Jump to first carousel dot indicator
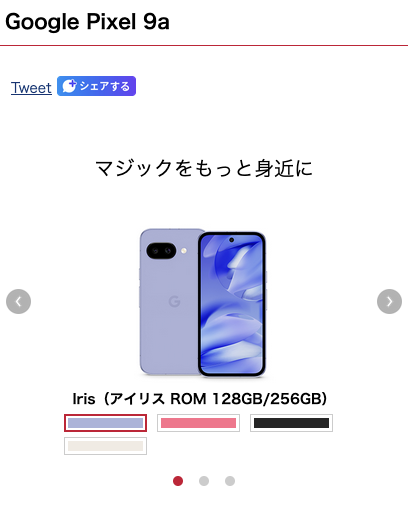The width and height of the screenshot is (408, 513). tap(178, 481)
